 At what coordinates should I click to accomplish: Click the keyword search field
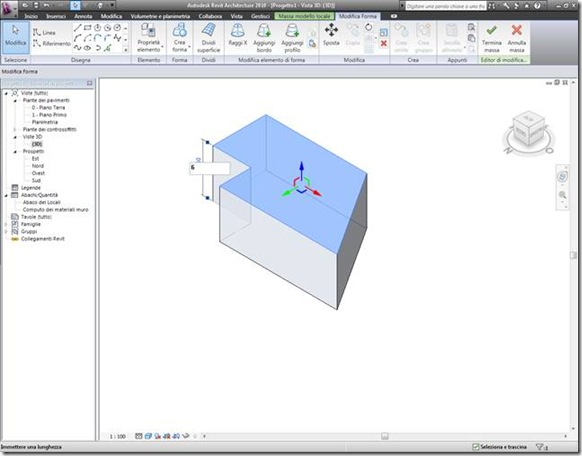click(x=445, y=6)
